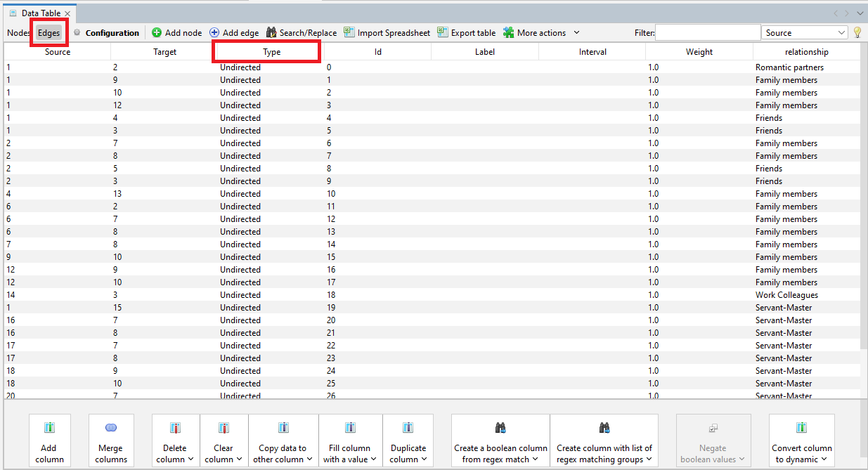Click inside the Filter text field
Screen dimensions: 868x470
(708, 32)
